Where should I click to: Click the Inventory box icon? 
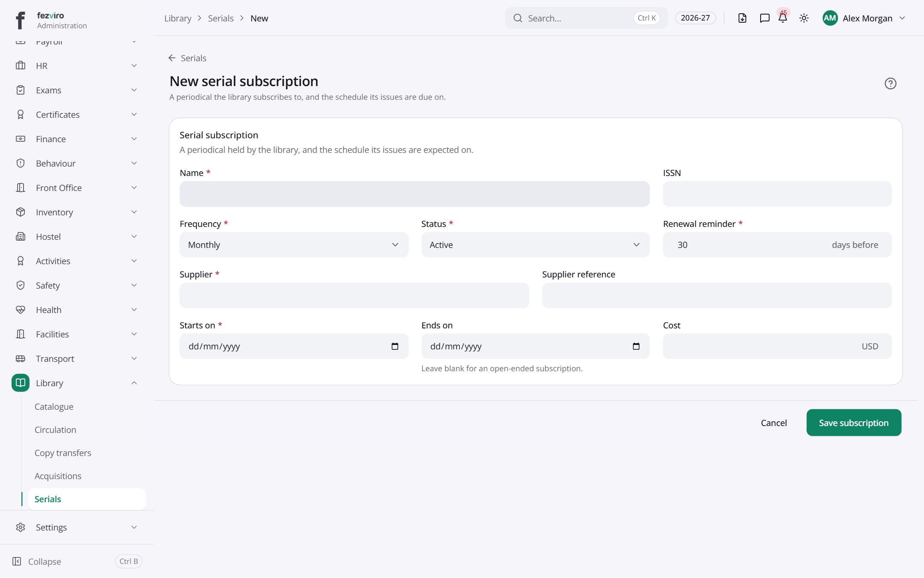click(21, 212)
